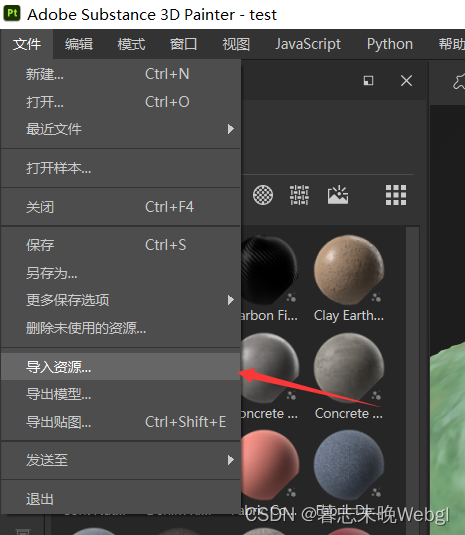Filter assets by environment image icon
This screenshot has height=535, width=465.
pyautogui.click(x=338, y=195)
